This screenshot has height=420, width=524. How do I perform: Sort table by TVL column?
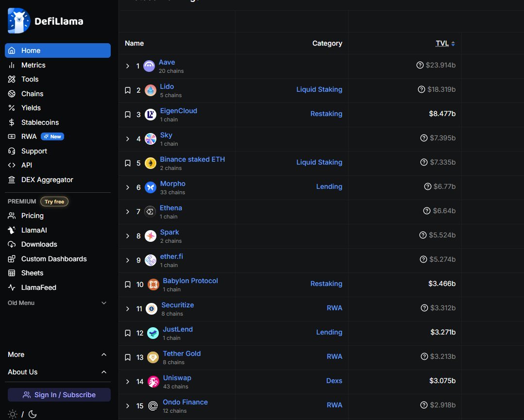tap(445, 43)
